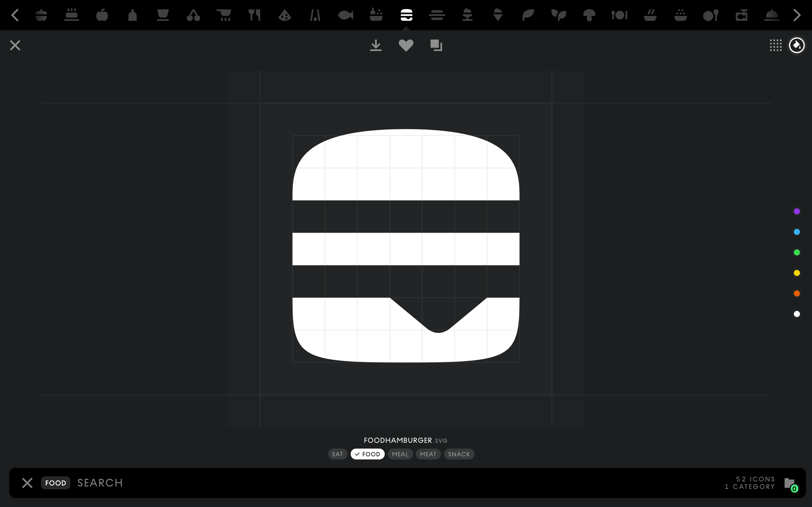Go to next icons with right chevron

coord(797,15)
